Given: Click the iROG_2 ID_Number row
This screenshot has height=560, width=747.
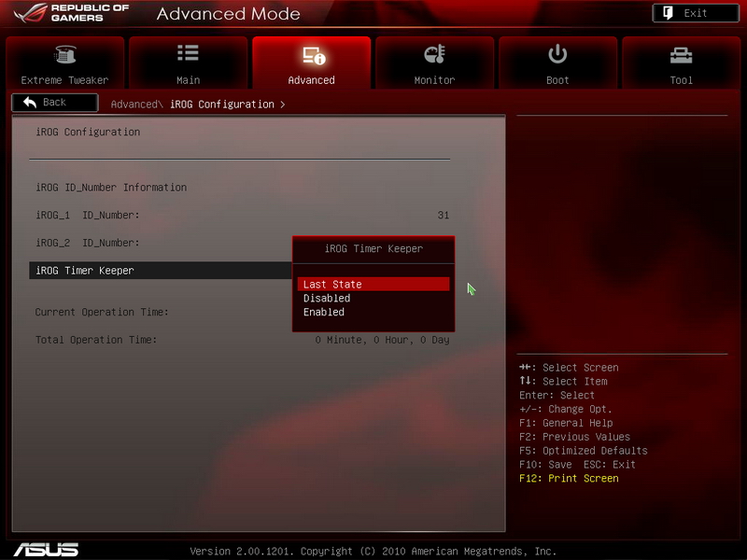Looking at the screenshot, I should tap(160, 243).
